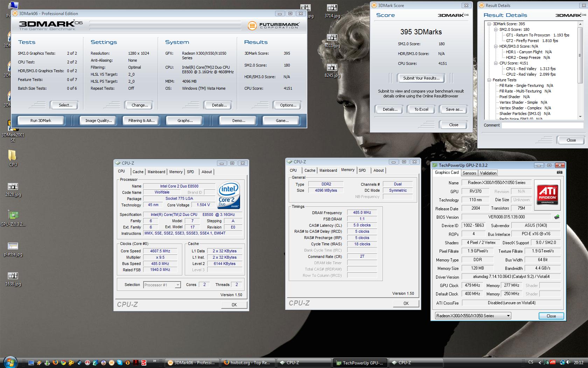This screenshot has width=588, height=368.
Task: Launch Firefox from quick launch
Action: (x=55, y=362)
